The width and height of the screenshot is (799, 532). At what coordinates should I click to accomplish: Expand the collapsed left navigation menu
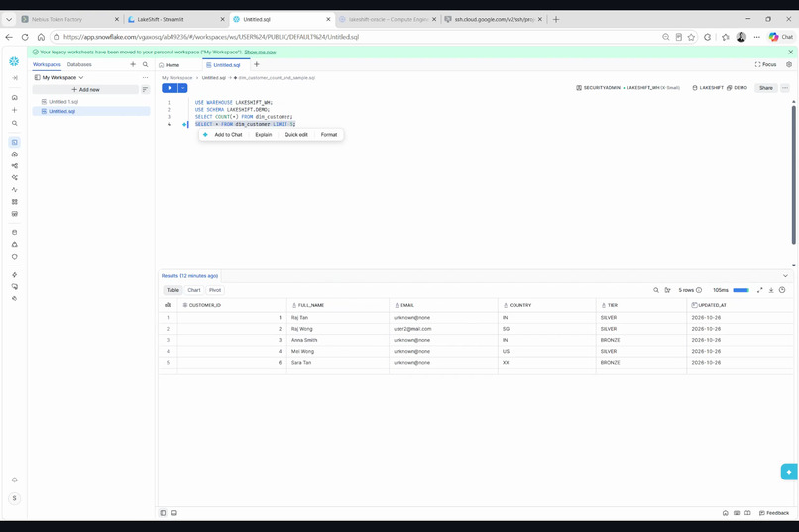point(14,78)
